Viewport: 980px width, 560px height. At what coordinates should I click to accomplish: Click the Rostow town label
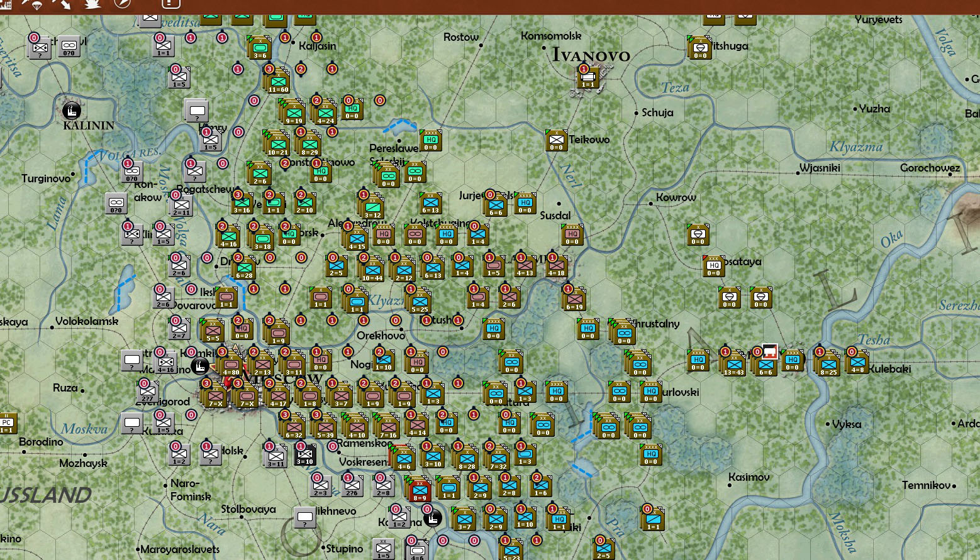coord(461,37)
